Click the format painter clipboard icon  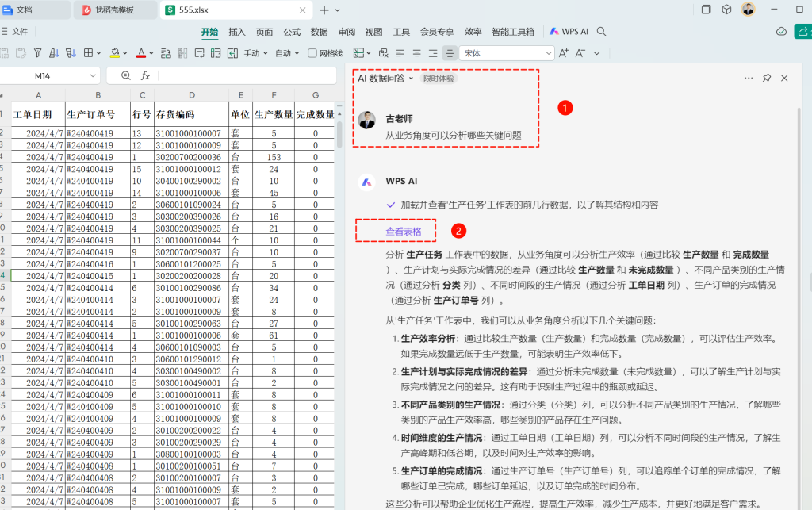pyautogui.click(x=21, y=53)
